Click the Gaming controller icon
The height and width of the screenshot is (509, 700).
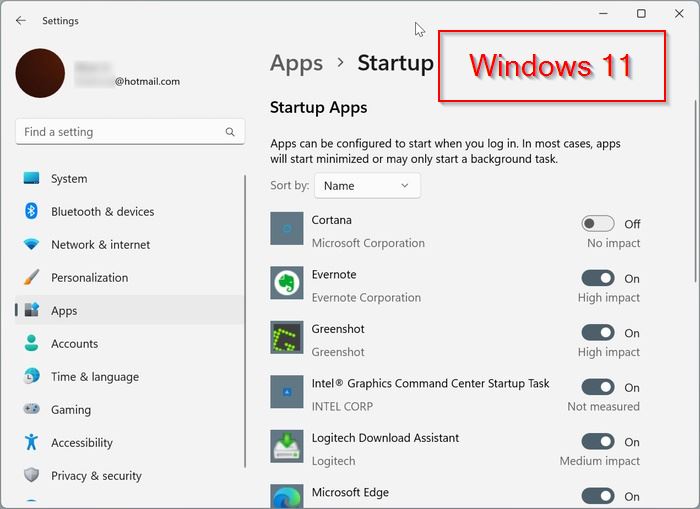coord(31,409)
